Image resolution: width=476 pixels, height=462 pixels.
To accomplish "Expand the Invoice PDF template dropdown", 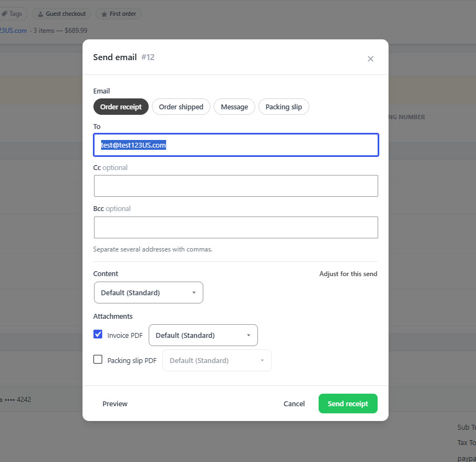I will pos(203,335).
